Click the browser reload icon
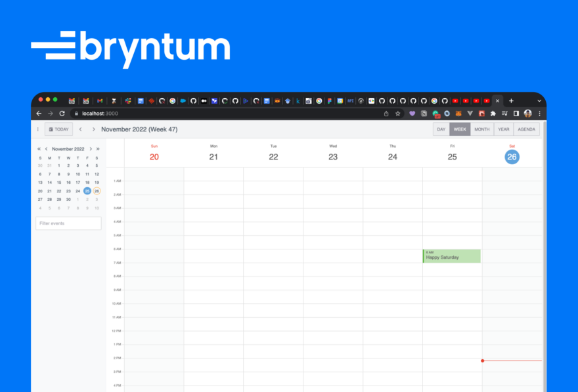This screenshot has height=392, width=578. pos(61,113)
